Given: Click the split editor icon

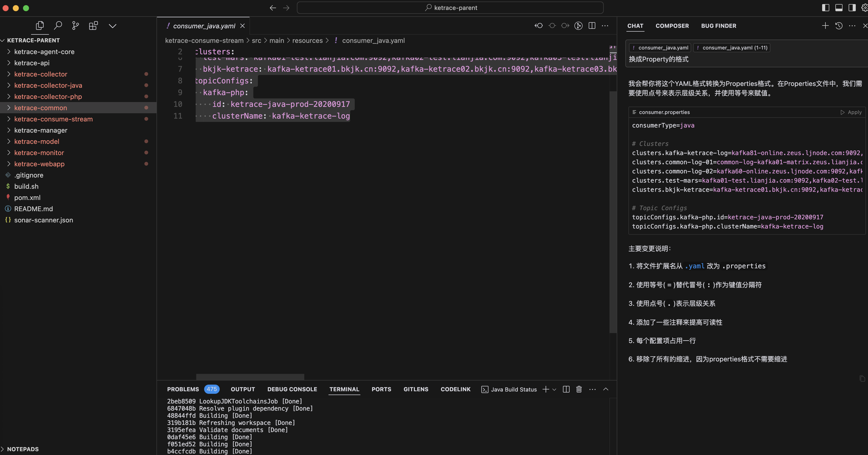Looking at the screenshot, I should [x=592, y=26].
